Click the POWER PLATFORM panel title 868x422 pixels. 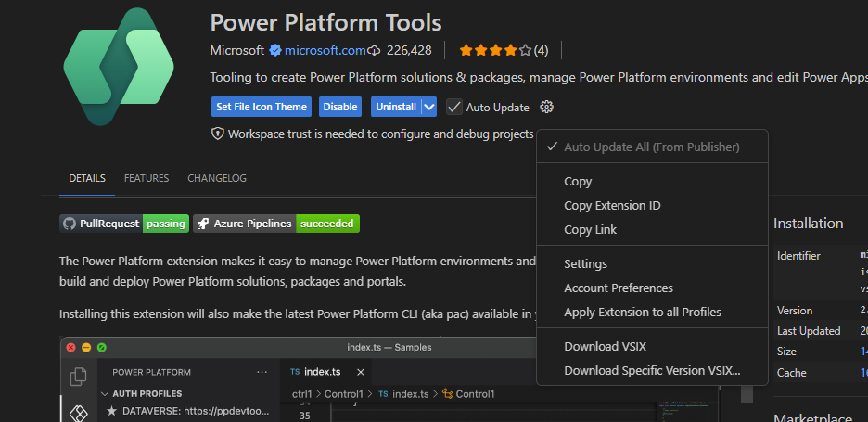(x=152, y=372)
